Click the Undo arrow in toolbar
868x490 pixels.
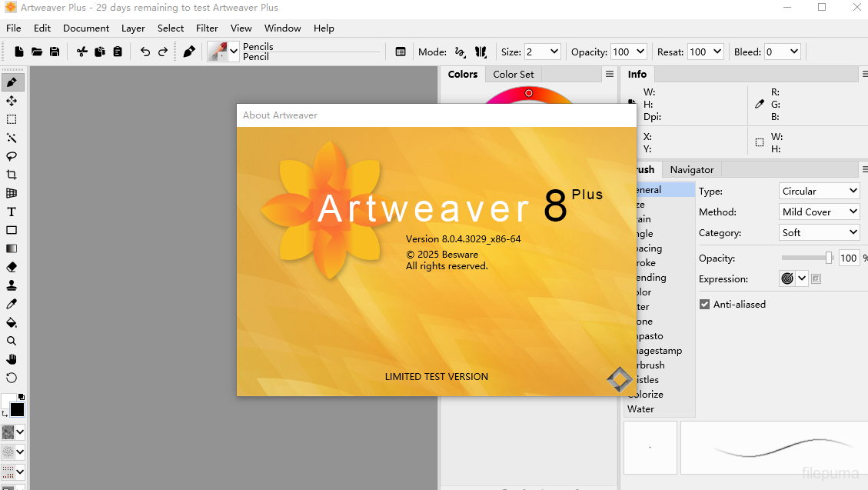(145, 52)
